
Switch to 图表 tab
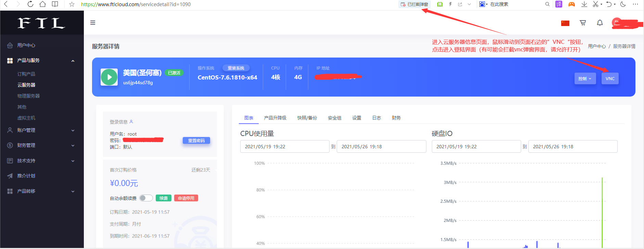coord(249,118)
